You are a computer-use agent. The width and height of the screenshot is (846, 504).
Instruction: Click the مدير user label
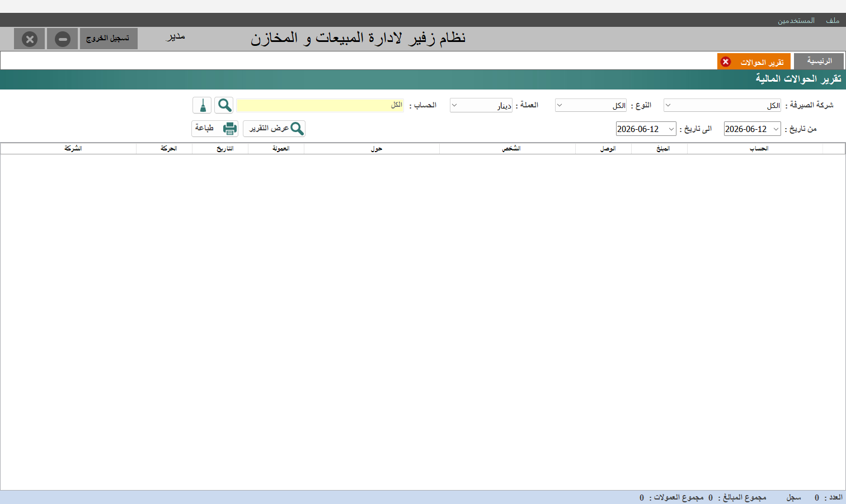176,37
